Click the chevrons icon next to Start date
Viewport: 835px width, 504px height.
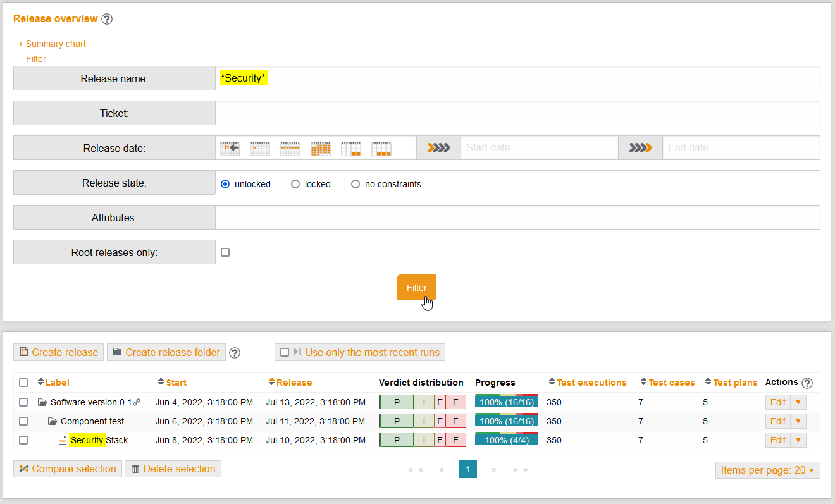(x=438, y=147)
